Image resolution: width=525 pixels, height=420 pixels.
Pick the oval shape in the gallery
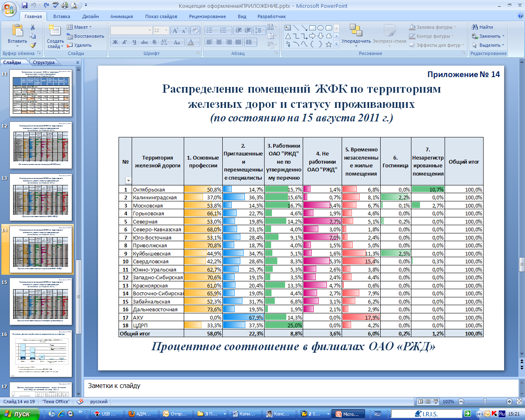coord(321,28)
